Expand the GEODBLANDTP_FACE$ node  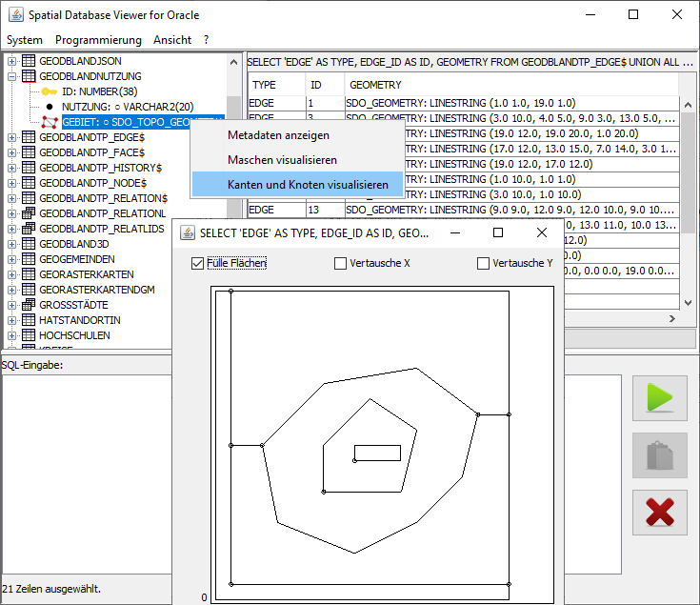point(12,152)
